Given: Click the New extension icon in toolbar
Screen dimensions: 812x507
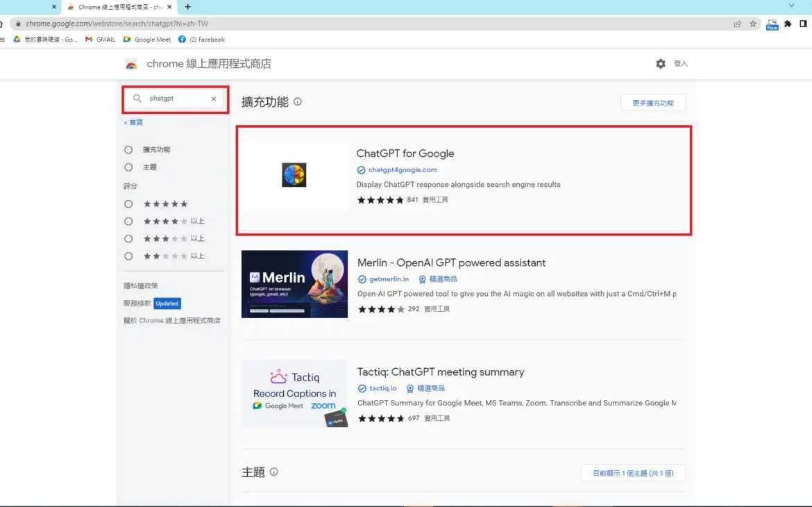Looking at the screenshot, I should click(772, 24).
